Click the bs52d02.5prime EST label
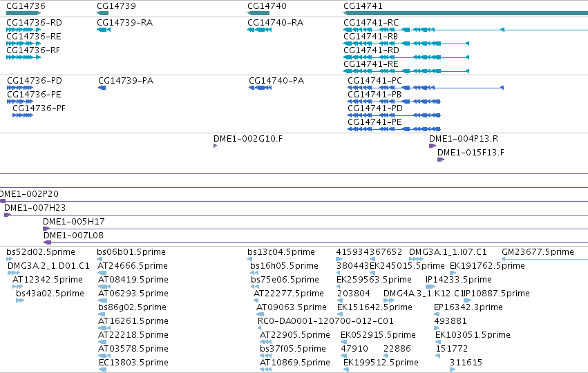This screenshot has height=373, width=588. click(41, 252)
